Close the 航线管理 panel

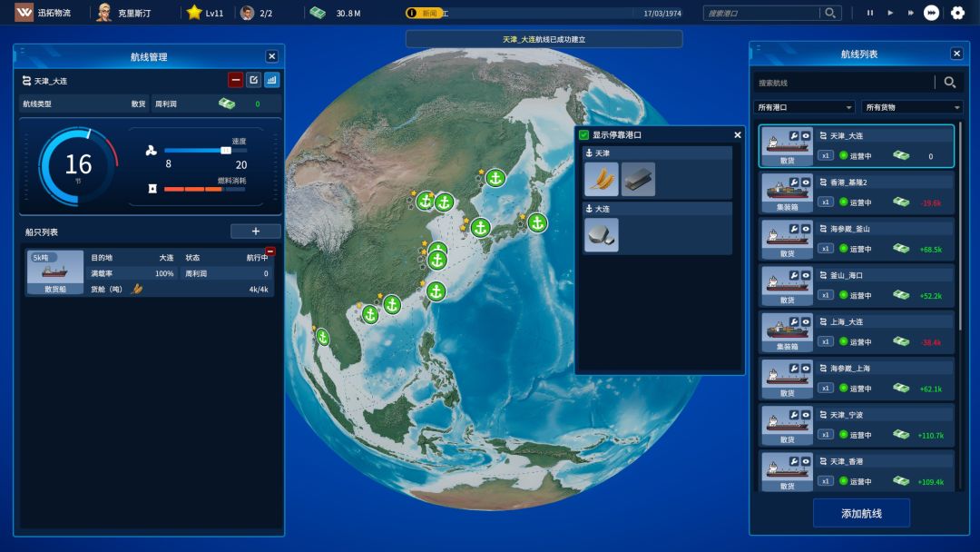[x=272, y=56]
